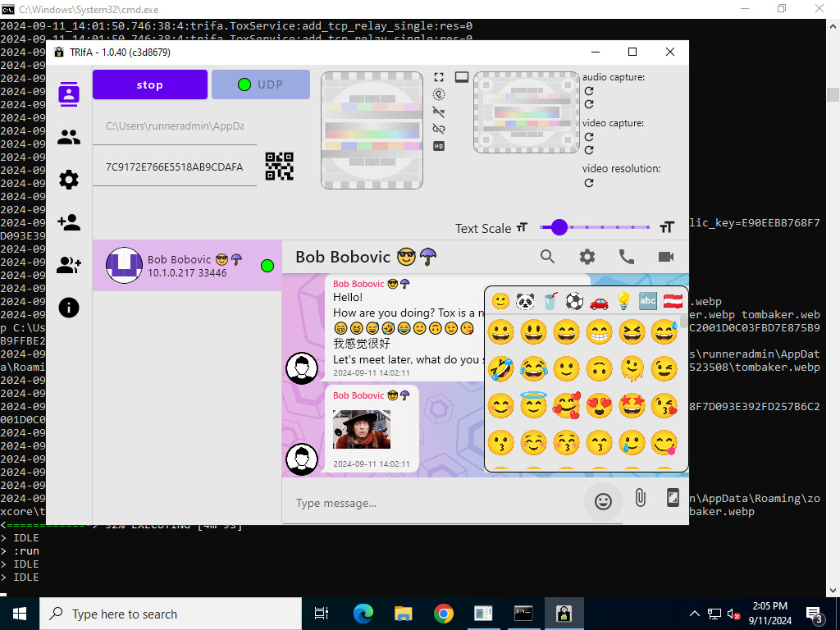Select Bob Bobovic in the contact list

(187, 266)
